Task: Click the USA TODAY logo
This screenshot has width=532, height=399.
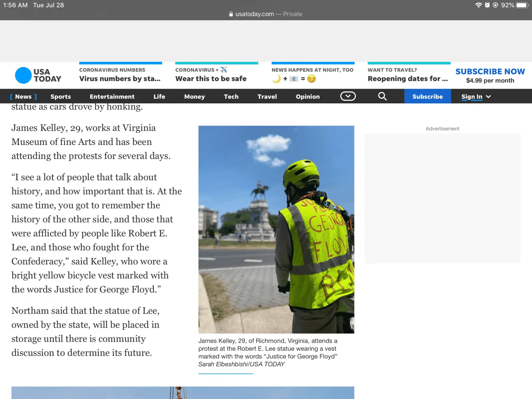Action: coord(38,75)
